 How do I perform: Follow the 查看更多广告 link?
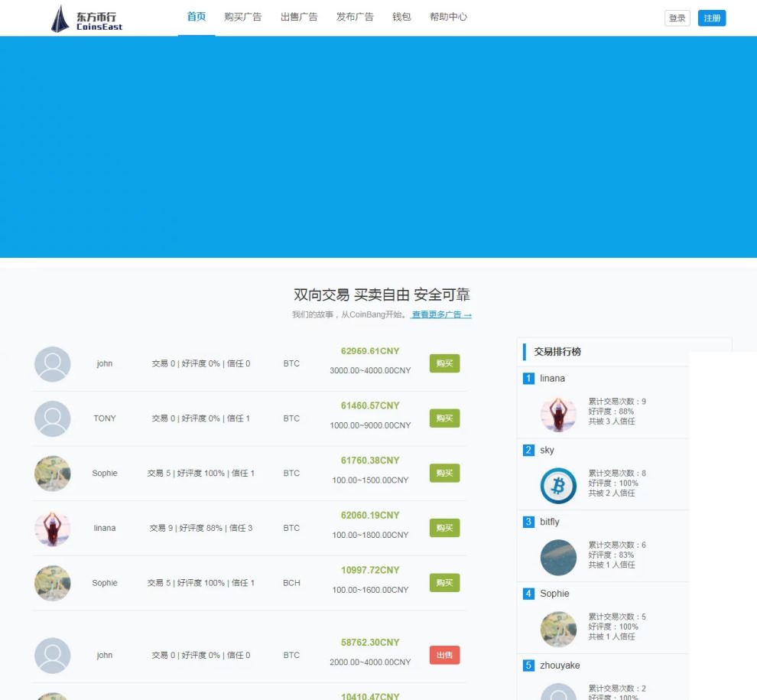[x=441, y=314]
